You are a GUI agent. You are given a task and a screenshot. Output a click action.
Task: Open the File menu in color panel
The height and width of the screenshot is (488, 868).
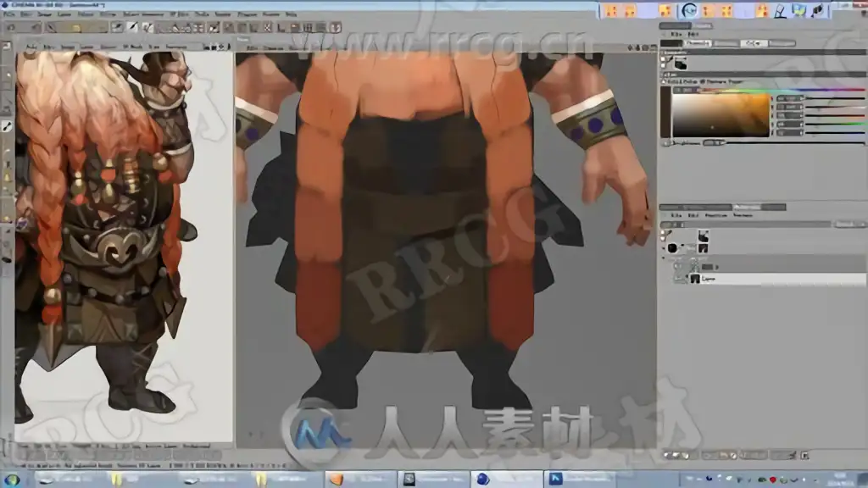click(x=676, y=34)
